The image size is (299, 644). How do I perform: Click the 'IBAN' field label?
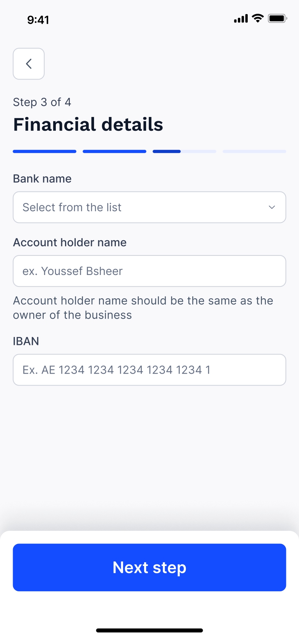(26, 341)
